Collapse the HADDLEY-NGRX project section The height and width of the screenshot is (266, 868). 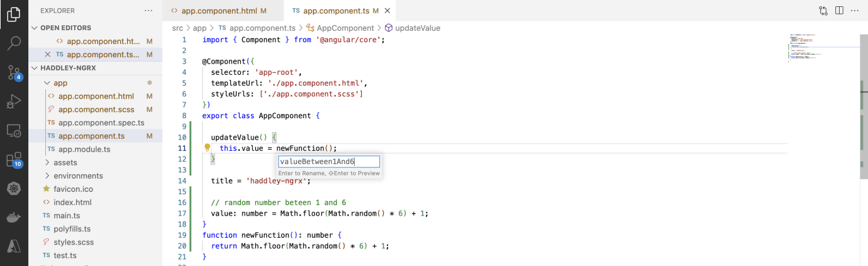35,68
